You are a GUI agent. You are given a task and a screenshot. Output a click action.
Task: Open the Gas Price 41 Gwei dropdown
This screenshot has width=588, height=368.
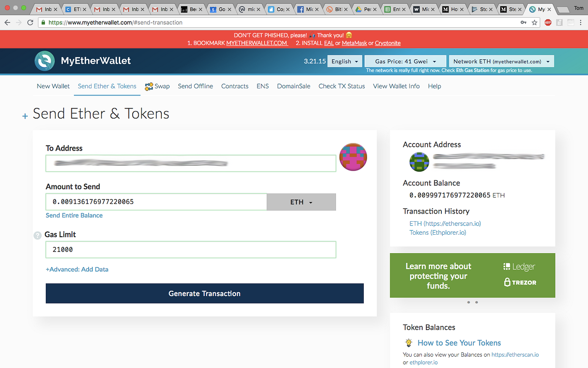click(x=405, y=61)
